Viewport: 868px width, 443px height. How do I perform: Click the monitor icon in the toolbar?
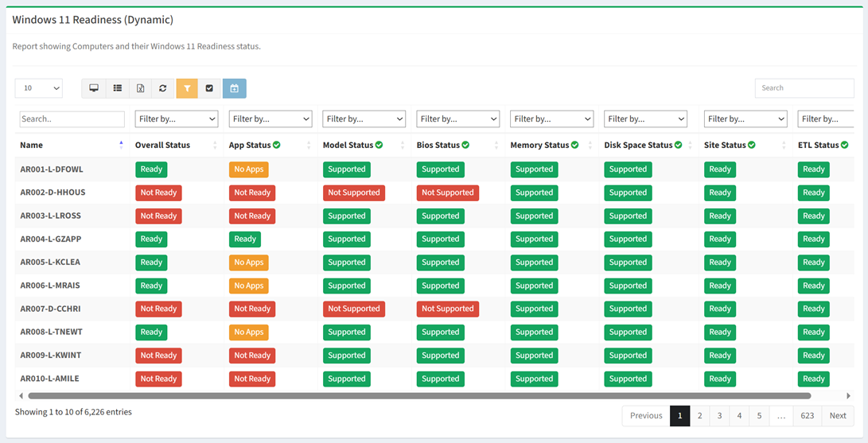(94, 88)
